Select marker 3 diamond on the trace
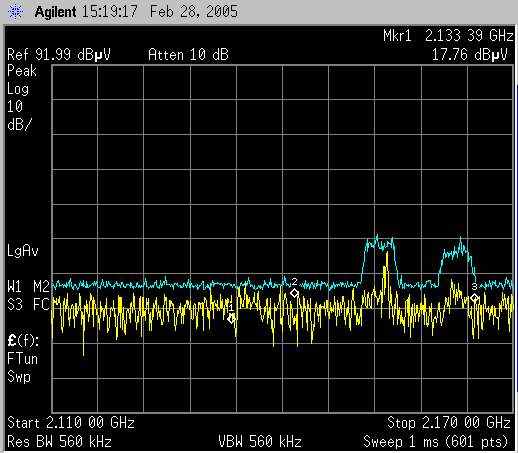The width and height of the screenshot is (518, 453). (475, 298)
